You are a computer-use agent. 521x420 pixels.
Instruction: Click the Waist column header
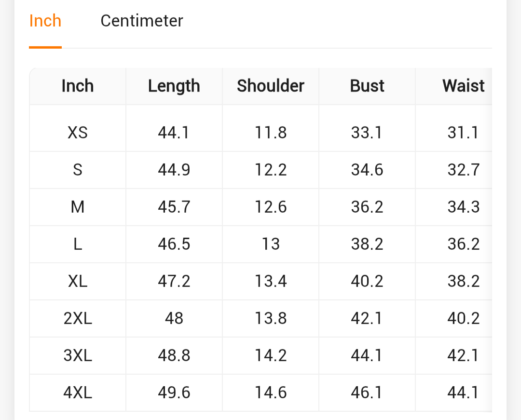463,86
